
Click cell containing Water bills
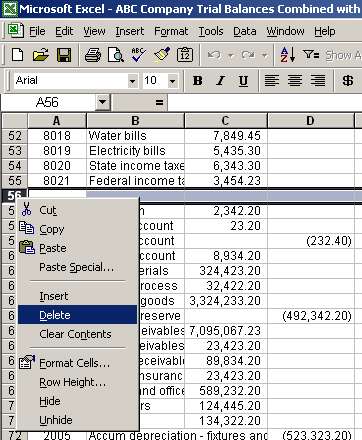(x=135, y=136)
